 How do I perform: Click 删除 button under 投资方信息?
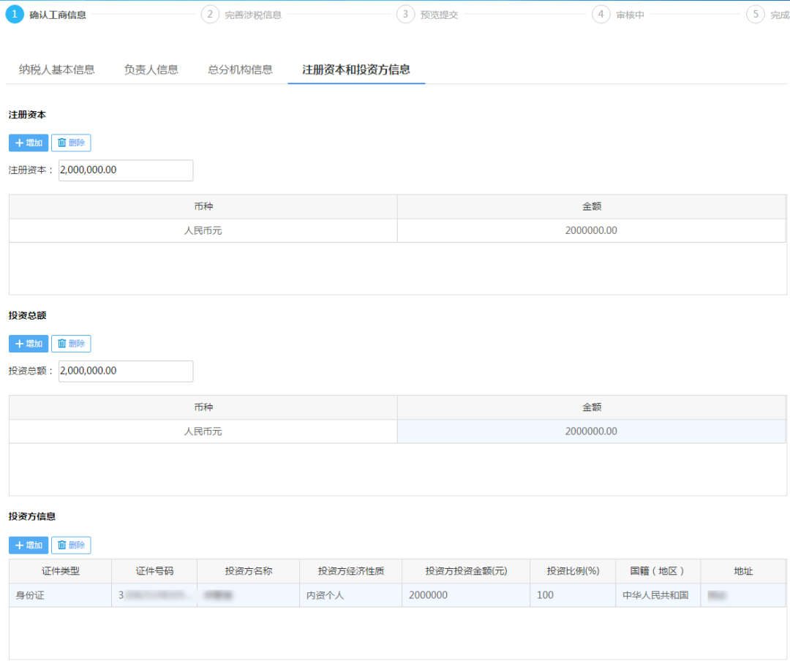(x=71, y=545)
